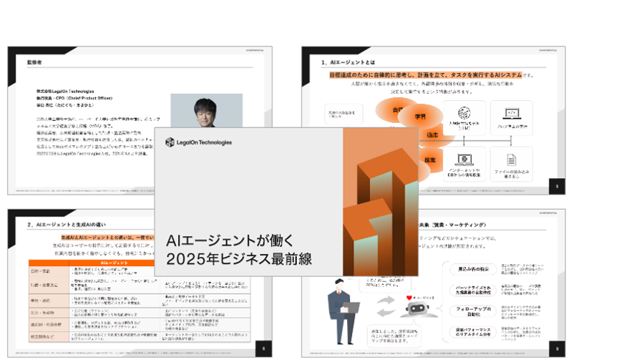644x362 pixels.
Task: Click the orange AIエージェント table header
Action: (114, 263)
